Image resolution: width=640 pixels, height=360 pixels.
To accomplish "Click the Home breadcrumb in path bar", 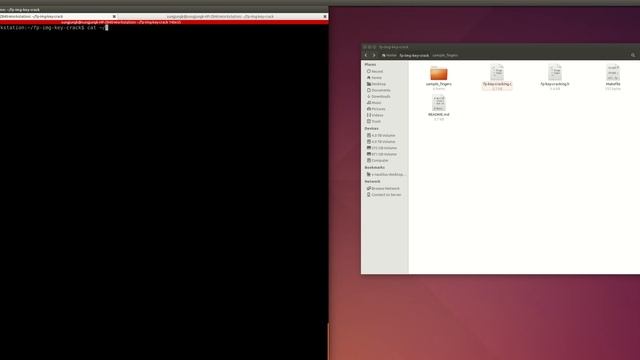I will point(389,55).
